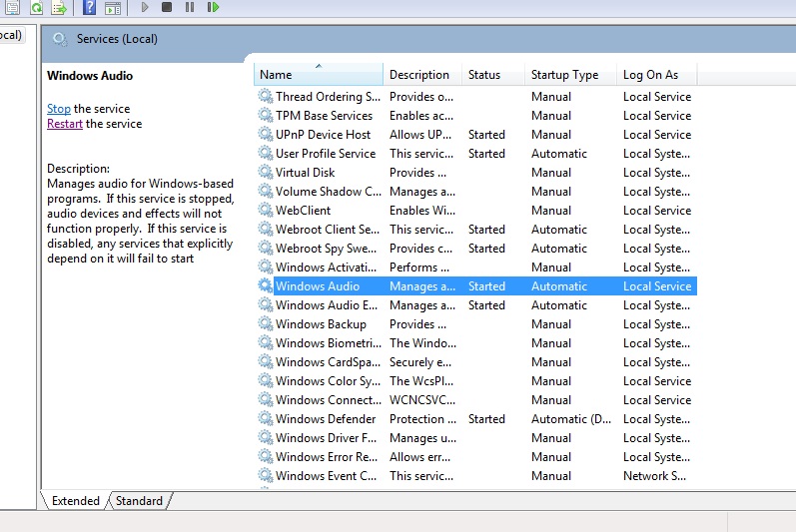Viewport: 796px width, 532px height.
Task: Select the Windows Color Sy... service name
Action: [x=328, y=381]
